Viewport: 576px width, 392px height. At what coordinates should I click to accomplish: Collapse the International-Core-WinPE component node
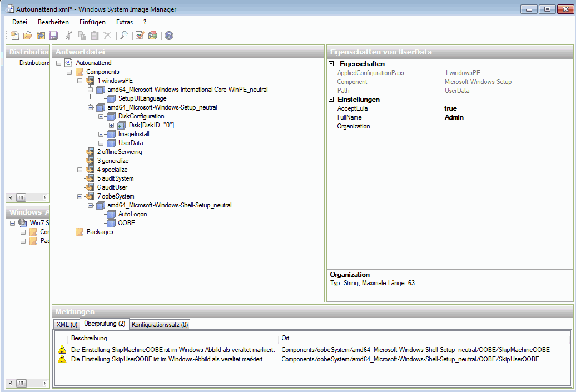[x=91, y=90]
